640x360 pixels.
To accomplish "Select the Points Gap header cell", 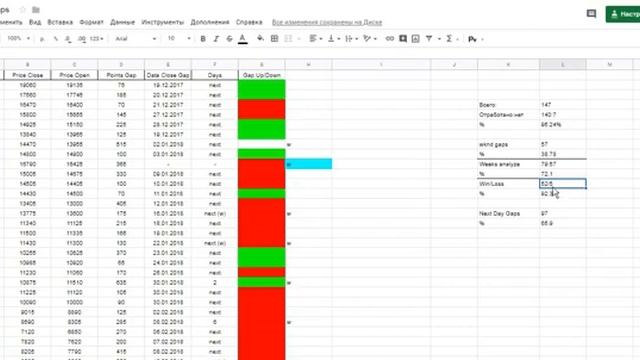I will (121, 75).
